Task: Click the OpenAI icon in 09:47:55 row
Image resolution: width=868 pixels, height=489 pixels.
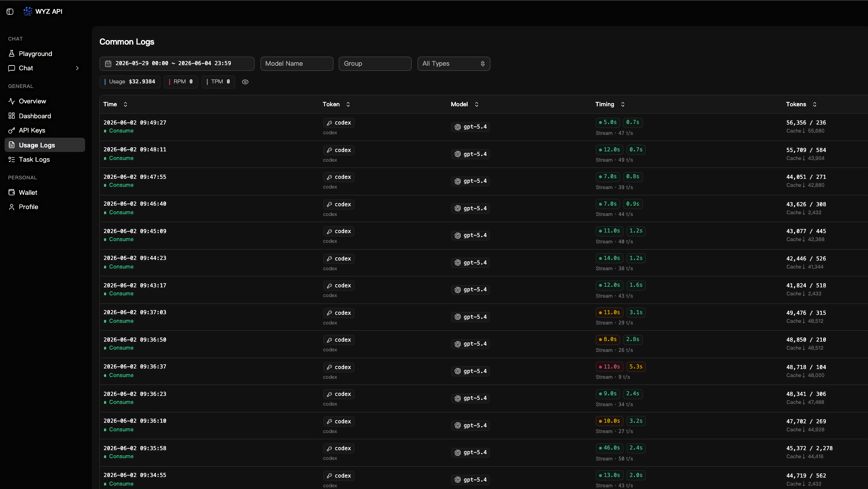Action: 458,181
